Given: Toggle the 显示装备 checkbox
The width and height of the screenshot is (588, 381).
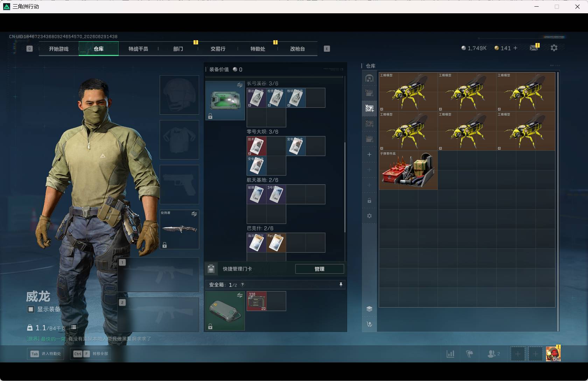Looking at the screenshot, I should pos(31,309).
